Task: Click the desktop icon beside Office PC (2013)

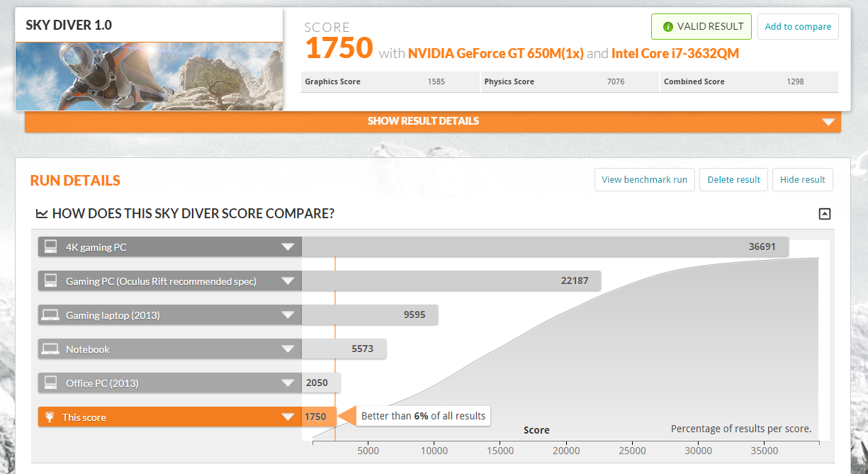Action: [50, 383]
